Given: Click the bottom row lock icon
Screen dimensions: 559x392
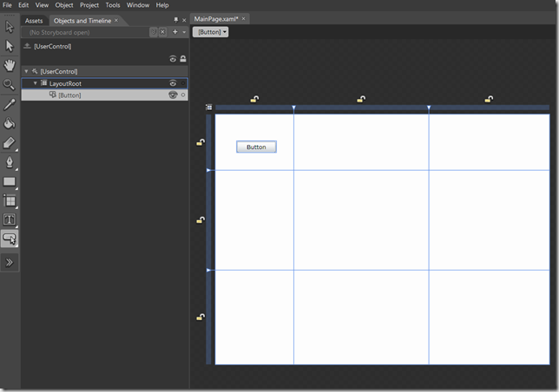Looking at the screenshot, I should pyautogui.click(x=201, y=317).
